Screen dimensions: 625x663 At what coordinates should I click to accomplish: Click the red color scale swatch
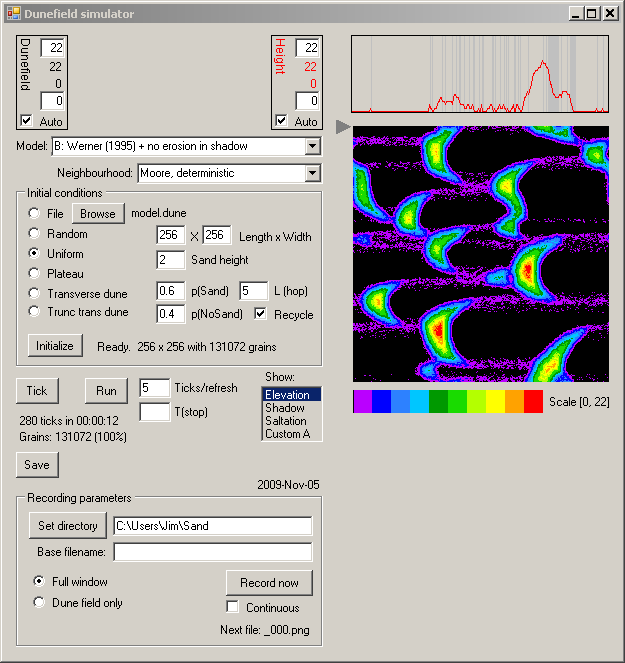(x=534, y=401)
